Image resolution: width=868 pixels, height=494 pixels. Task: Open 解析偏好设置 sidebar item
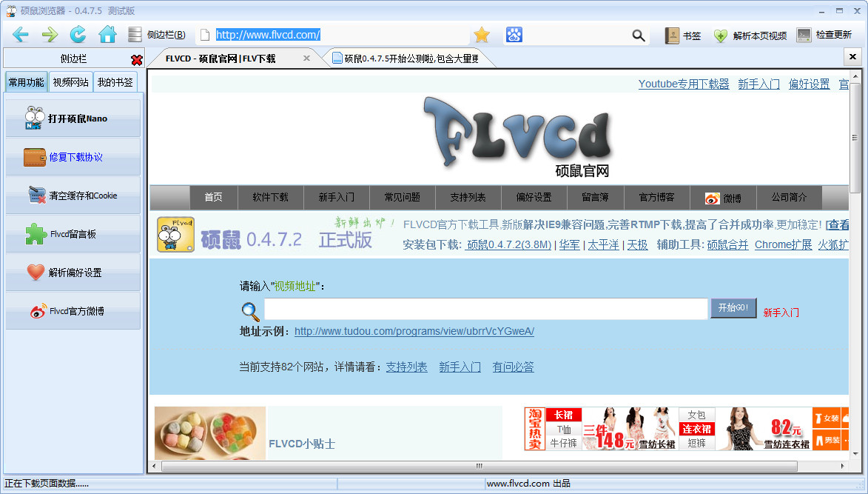[73, 273]
